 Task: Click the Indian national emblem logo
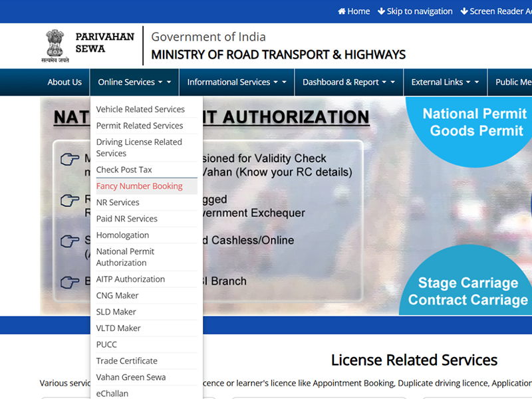(x=57, y=46)
